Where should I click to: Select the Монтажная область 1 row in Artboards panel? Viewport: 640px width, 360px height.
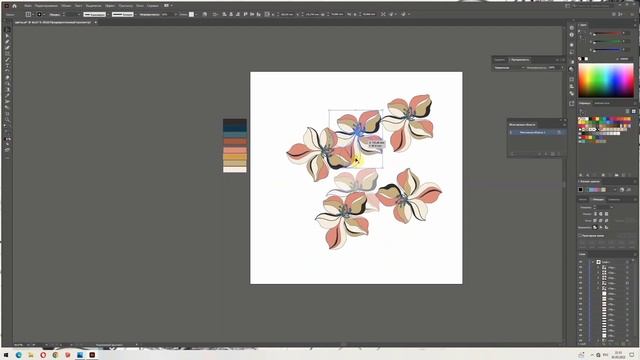pyautogui.click(x=536, y=133)
